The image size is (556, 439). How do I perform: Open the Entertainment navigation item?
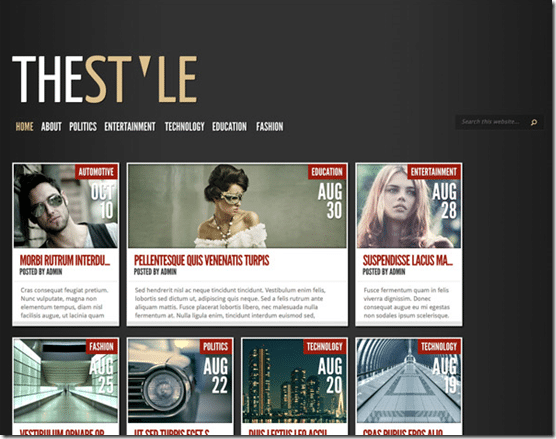130,127
